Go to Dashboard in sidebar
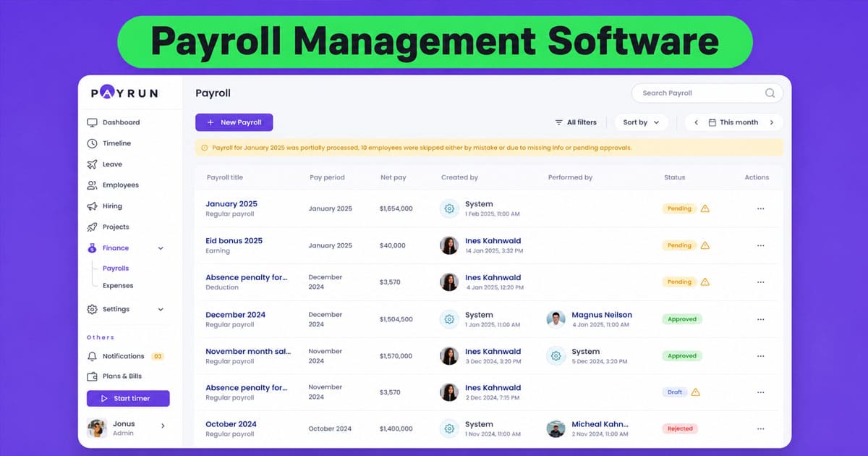Viewport: 868px width, 456px height. pos(122,122)
